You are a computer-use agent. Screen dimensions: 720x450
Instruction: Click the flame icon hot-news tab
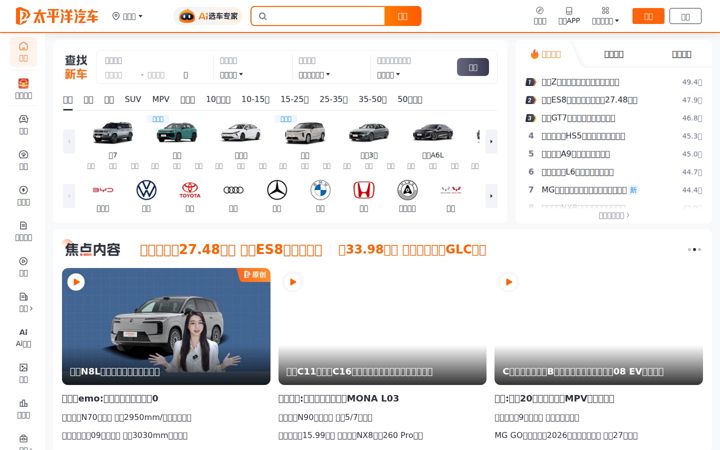(x=546, y=54)
